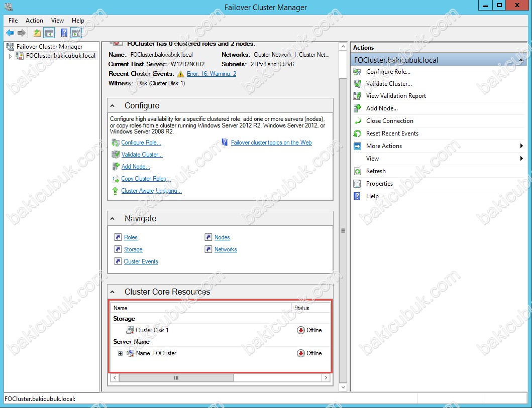Select the Cluster Disk 1 row text
Viewport: 532px width, 408px height.
152,330
